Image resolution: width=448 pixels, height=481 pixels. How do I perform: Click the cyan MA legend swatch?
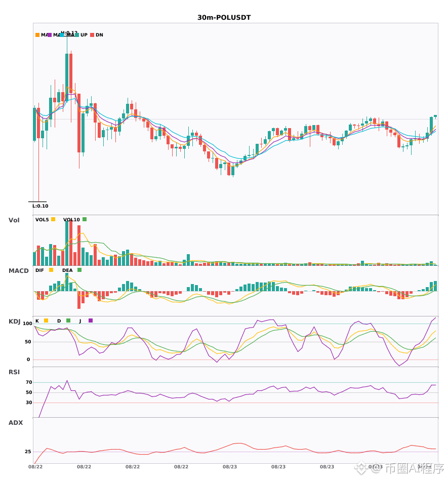(x=62, y=35)
